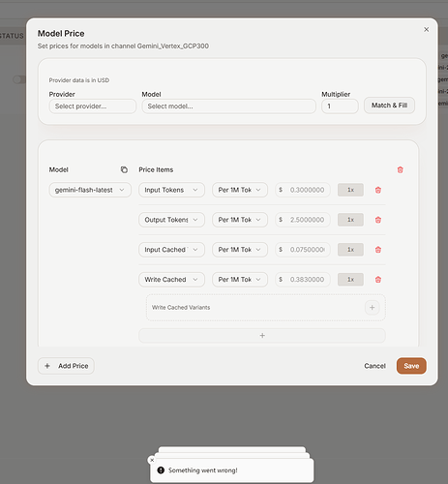
Task: Open the Select model combo box
Action: point(228,106)
